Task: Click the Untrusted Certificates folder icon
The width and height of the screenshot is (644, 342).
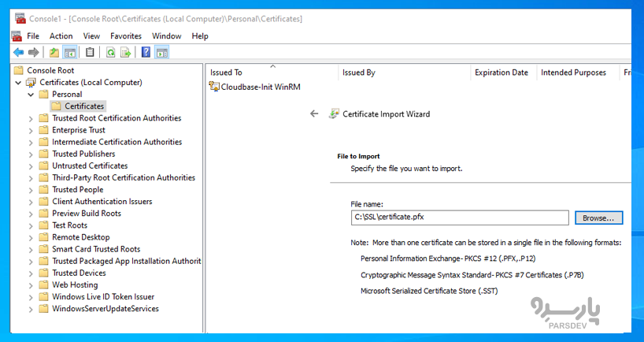Action: click(x=43, y=166)
